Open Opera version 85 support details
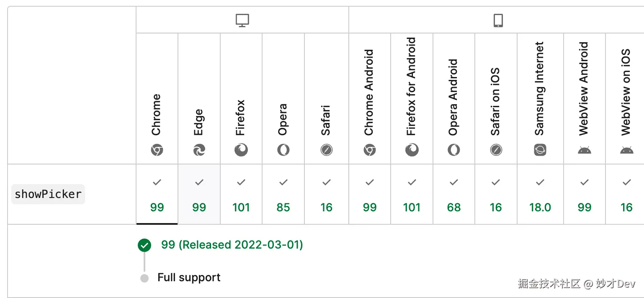Screen dimensions: 644x298 pos(283,195)
